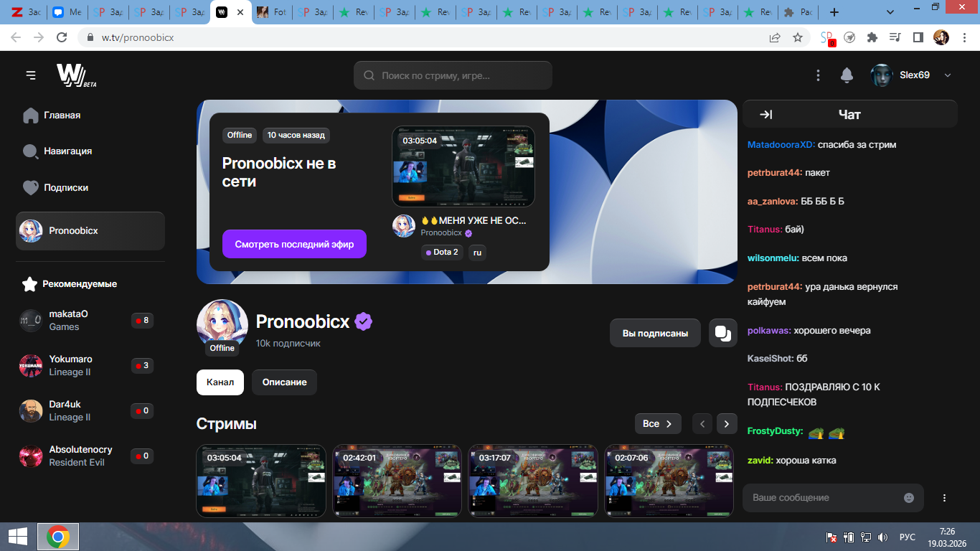The width and height of the screenshot is (980, 551).
Task: Click username polkawas in chat
Action: (769, 331)
